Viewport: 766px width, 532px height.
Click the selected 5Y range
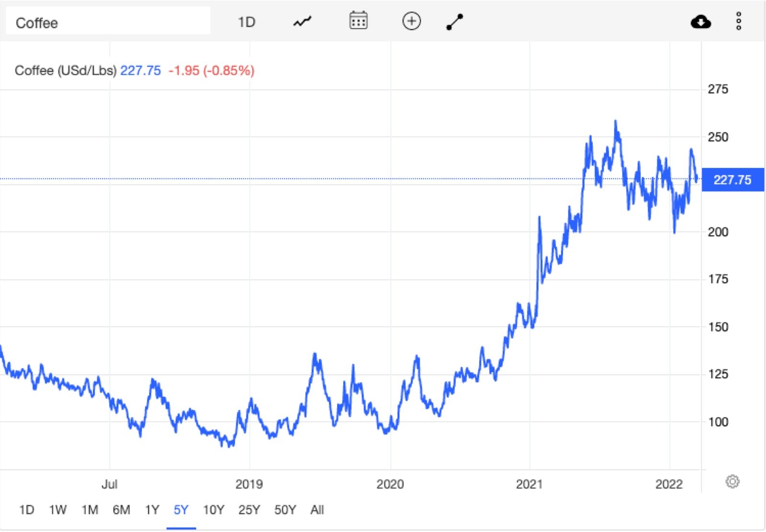click(x=182, y=510)
